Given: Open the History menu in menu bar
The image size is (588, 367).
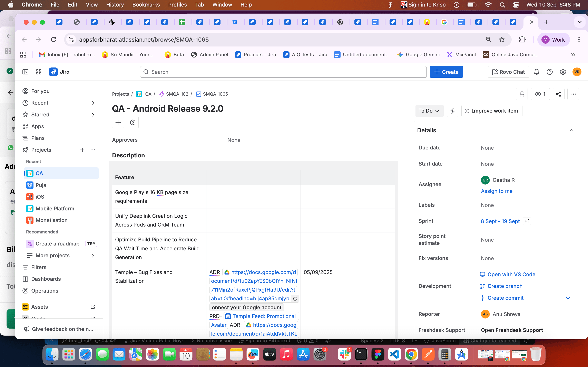Looking at the screenshot, I should pos(115,5).
